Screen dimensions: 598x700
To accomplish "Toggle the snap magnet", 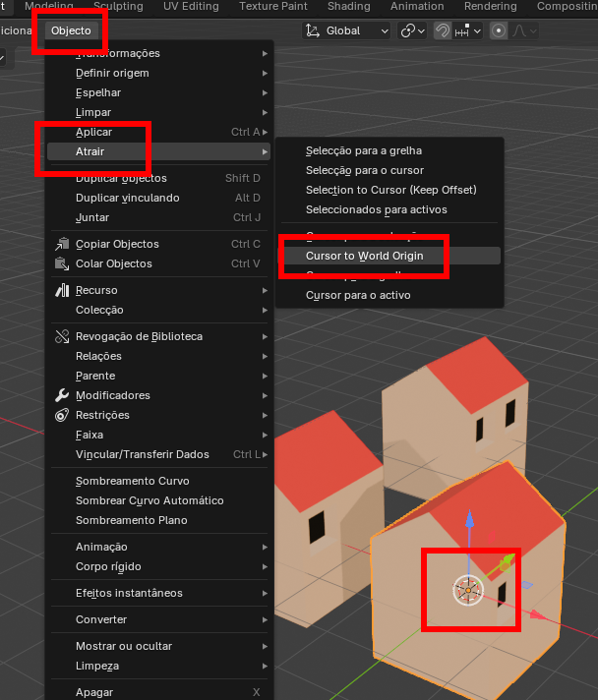I will click(443, 30).
